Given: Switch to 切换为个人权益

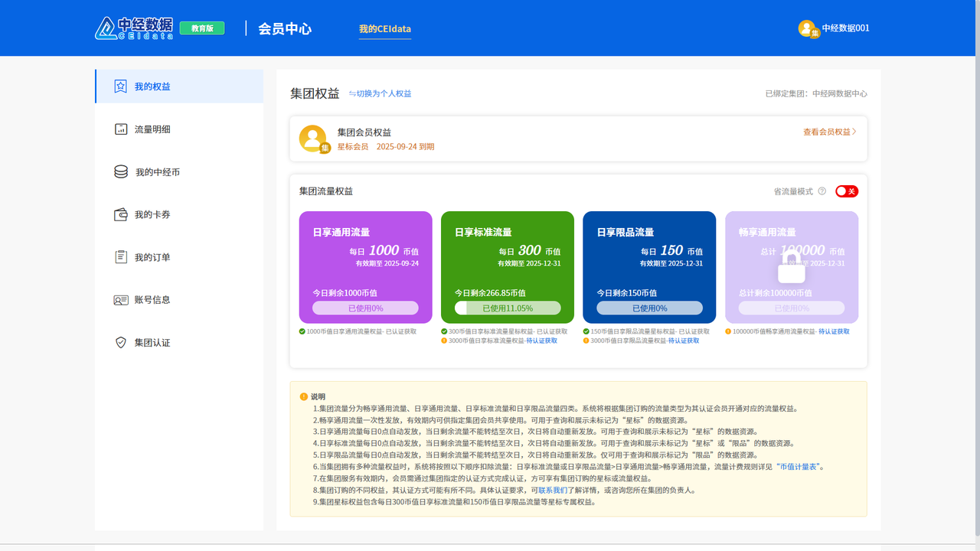Looking at the screenshot, I should 381,93.
